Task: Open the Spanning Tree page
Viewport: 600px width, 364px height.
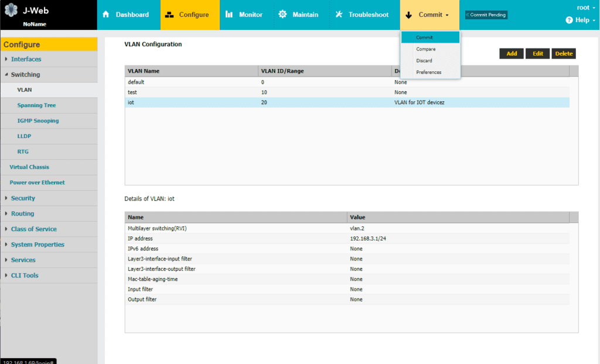Action: (49, 105)
